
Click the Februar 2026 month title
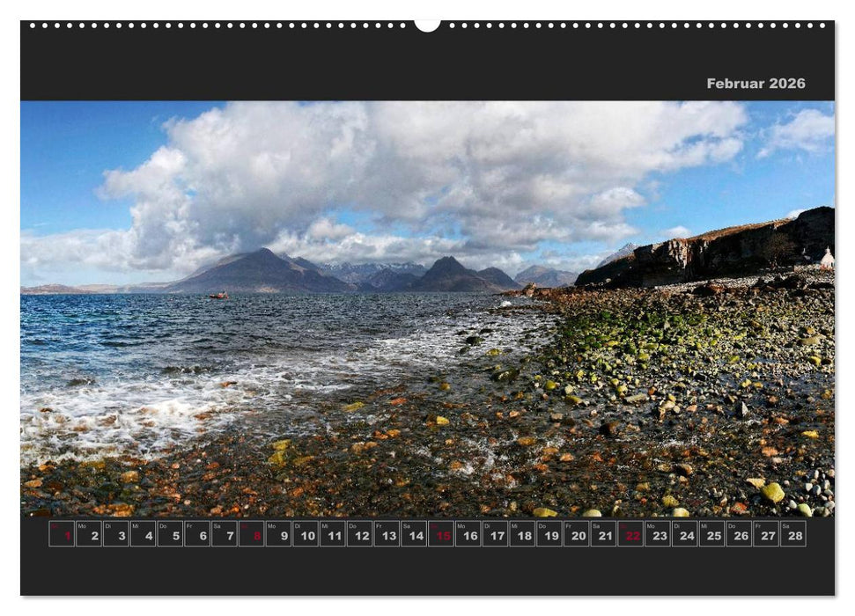[x=755, y=84]
